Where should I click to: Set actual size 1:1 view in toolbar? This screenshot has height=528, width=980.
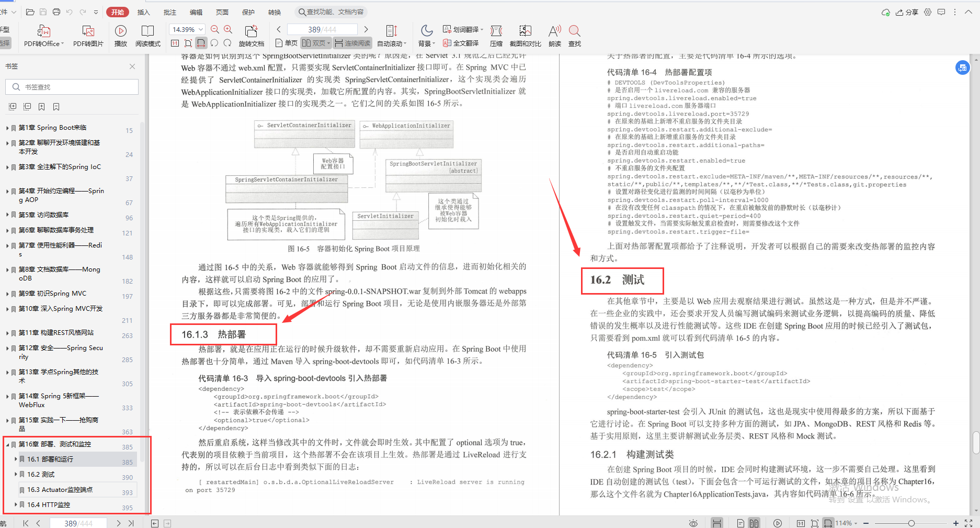175,43
